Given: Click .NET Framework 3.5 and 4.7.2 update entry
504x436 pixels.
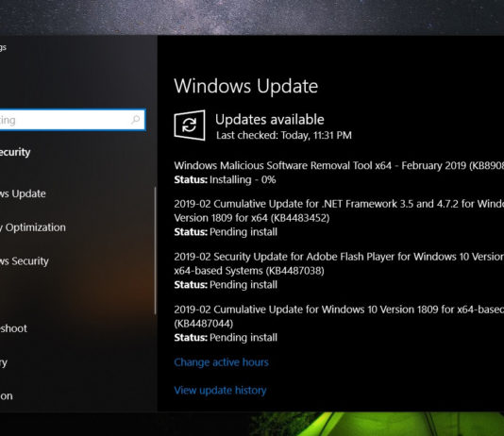Looking at the screenshot, I should (x=339, y=204).
